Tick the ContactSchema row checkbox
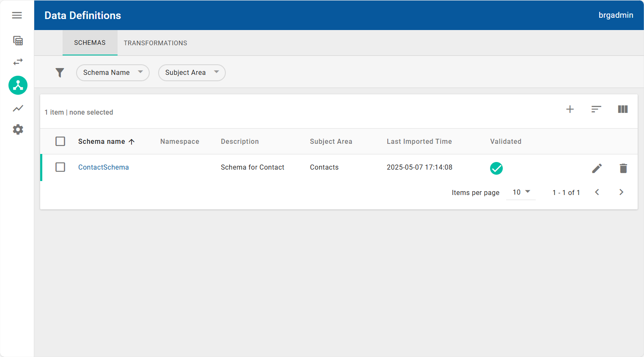This screenshot has width=644, height=357. click(60, 167)
